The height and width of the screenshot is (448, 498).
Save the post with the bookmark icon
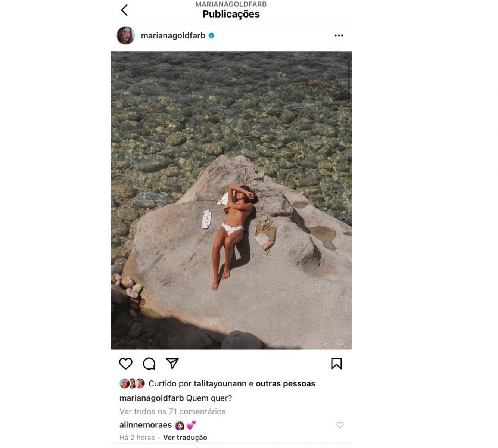pos(336,364)
